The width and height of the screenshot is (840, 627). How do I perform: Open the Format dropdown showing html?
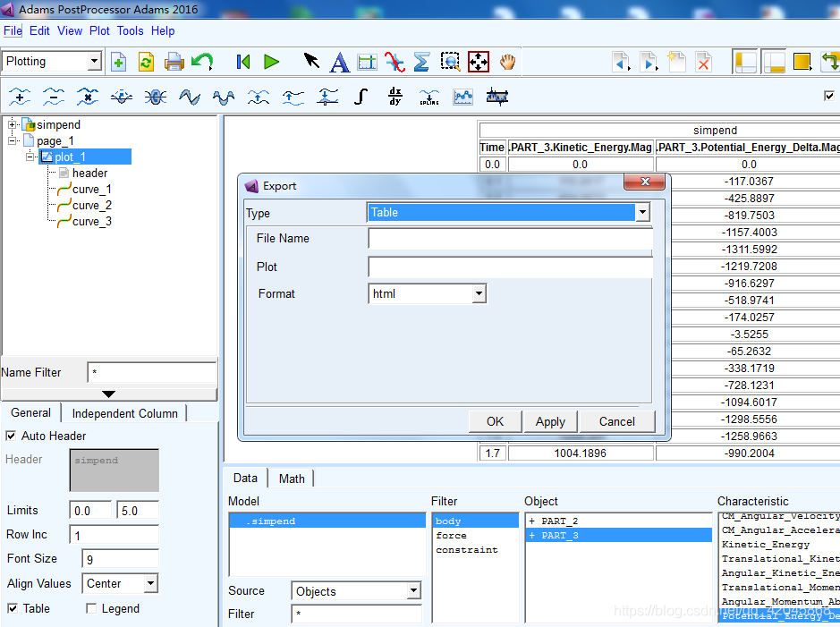(x=479, y=293)
